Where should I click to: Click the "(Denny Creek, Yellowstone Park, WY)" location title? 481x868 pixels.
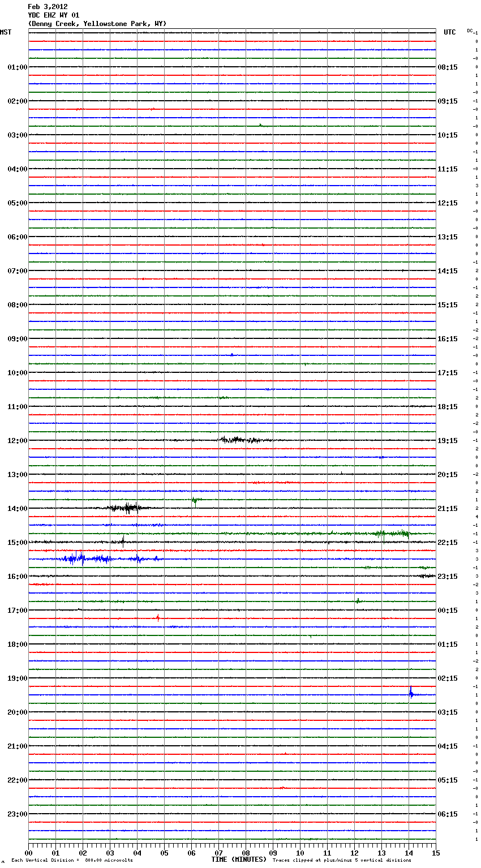(97, 24)
